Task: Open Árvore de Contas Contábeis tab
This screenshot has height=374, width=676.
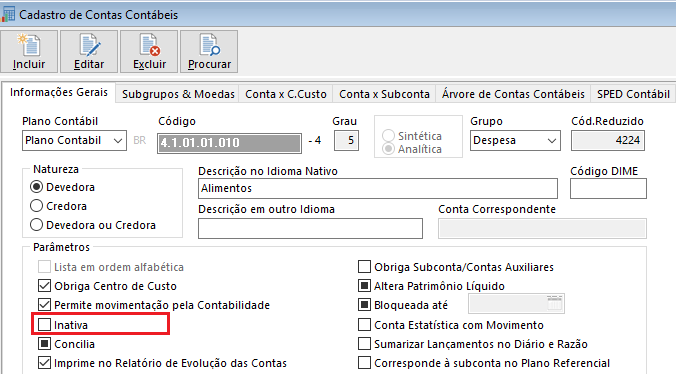Action: point(513,94)
